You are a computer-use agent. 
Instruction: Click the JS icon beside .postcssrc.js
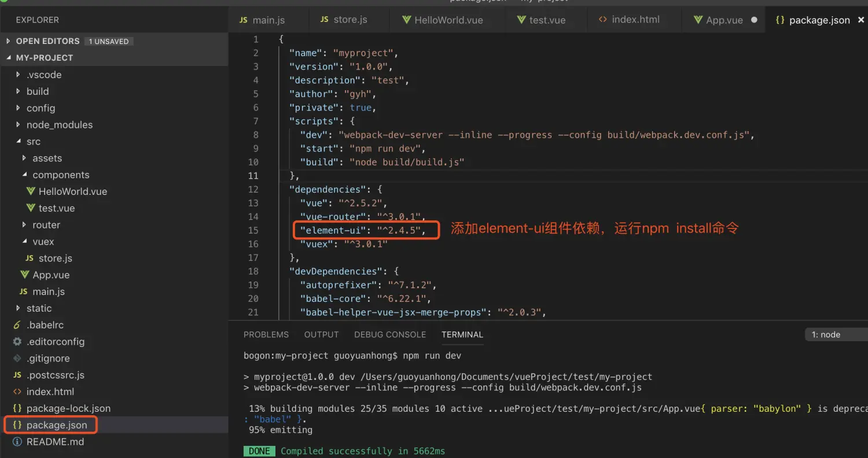17,375
